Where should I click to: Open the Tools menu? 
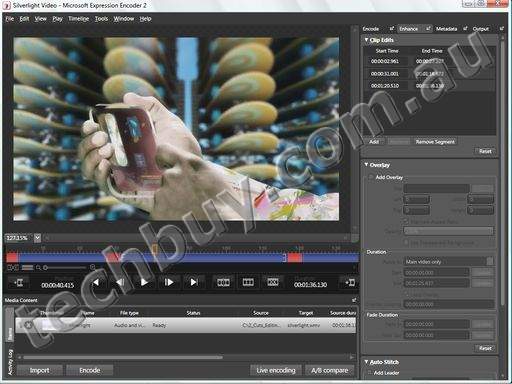pyautogui.click(x=101, y=19)
